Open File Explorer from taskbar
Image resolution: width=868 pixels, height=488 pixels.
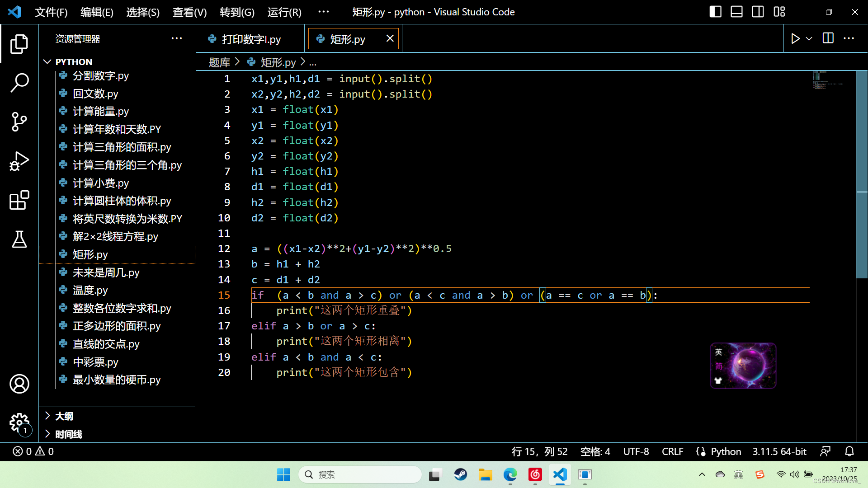[486, 474]
